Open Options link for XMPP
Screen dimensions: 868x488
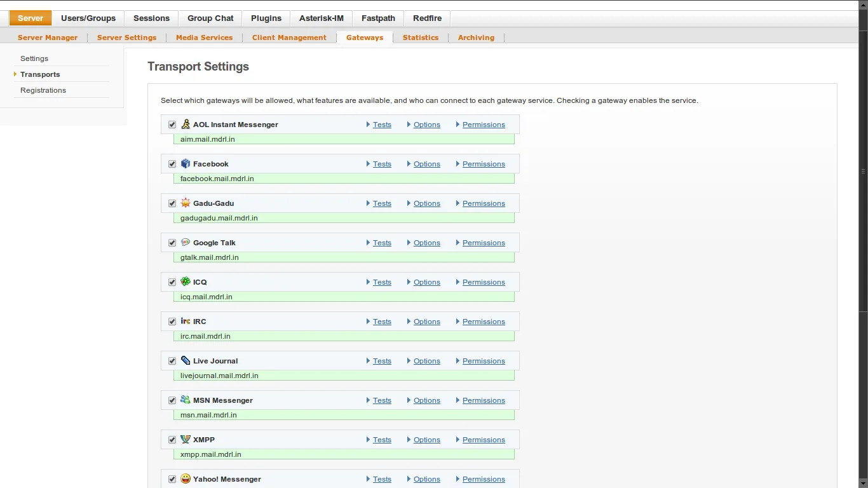coord(427,440)
